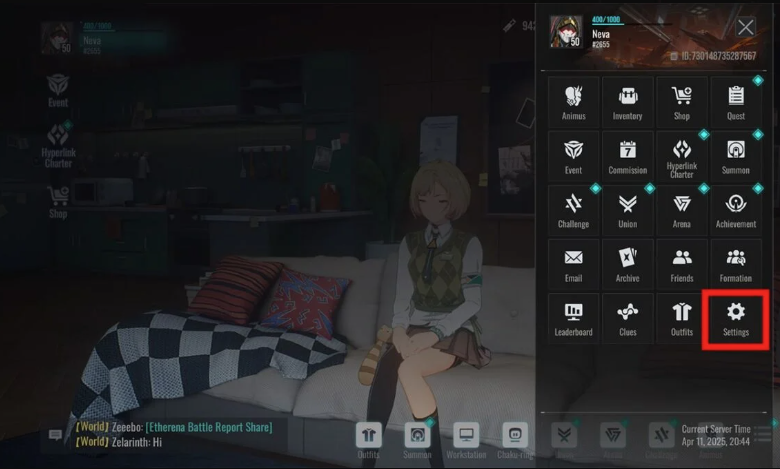Image resolution: width=780 pixels, height=469 pixels.
Task: Open the Email envelope tile
Action: coord(574,264)
